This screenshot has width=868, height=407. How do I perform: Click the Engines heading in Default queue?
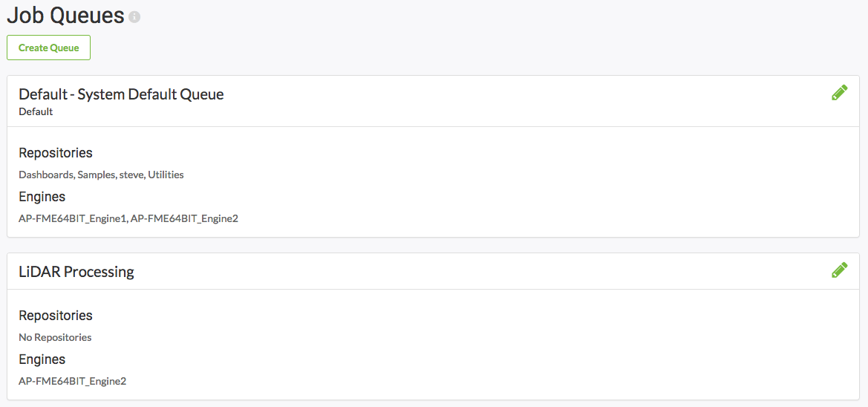pyautogui.click(x=42, y=197)
